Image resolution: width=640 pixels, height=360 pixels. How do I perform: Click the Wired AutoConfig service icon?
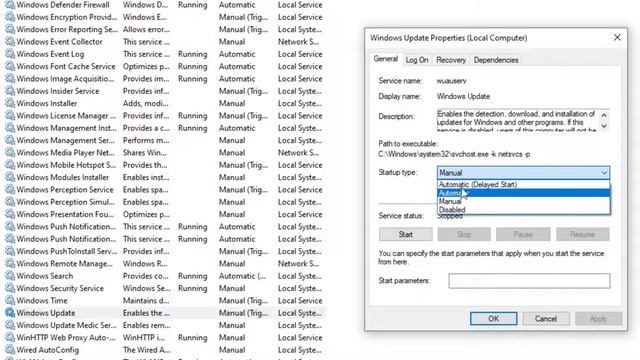(10, 350)
